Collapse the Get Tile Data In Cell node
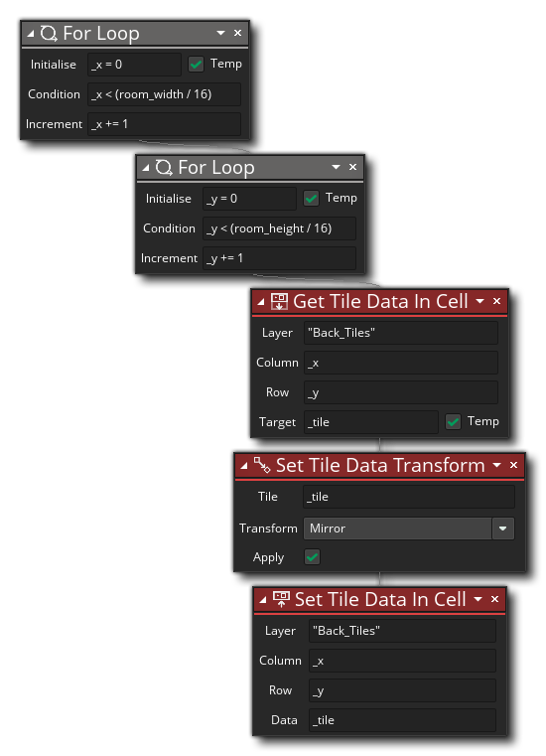 (x=261, y=302)
